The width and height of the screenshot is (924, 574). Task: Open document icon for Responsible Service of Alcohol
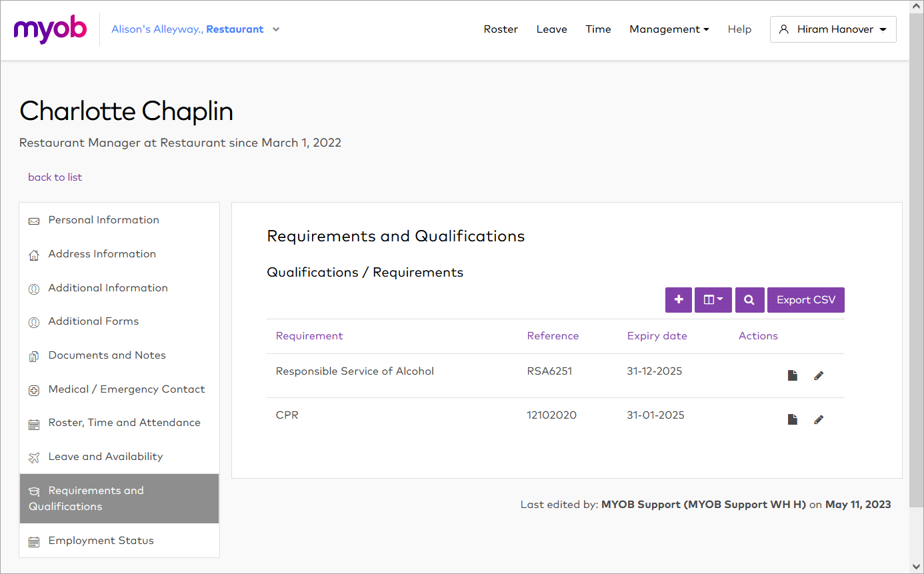792,375
